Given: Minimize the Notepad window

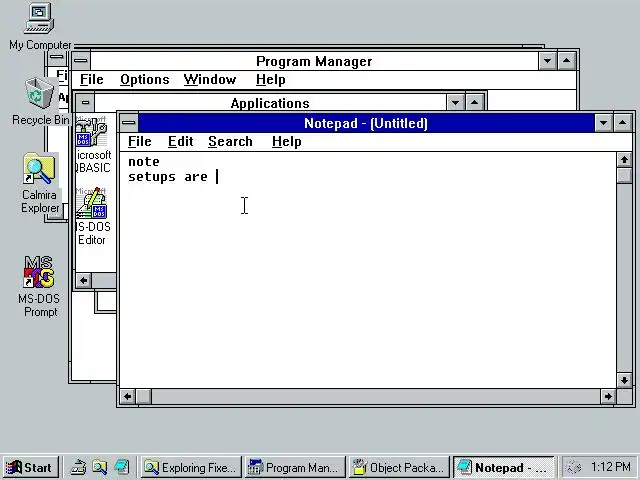Looking at the screenshot, I should [603, 123].
